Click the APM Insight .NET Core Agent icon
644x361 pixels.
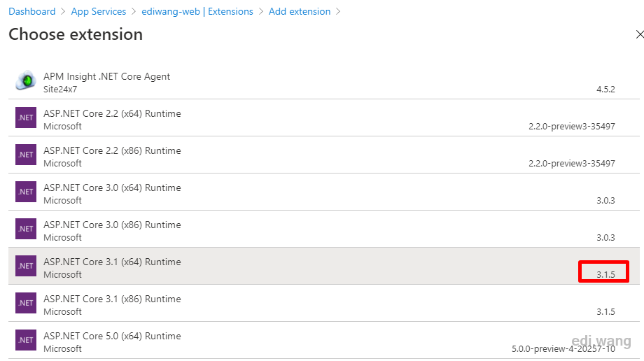pos(26,80)
